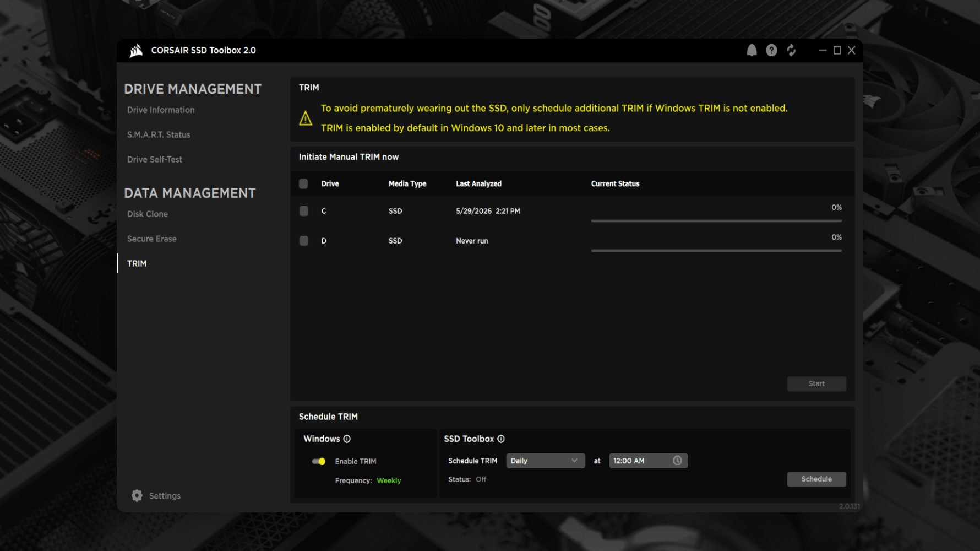
Task: Click the Schedule button
Action: click(x=816, y=479)
